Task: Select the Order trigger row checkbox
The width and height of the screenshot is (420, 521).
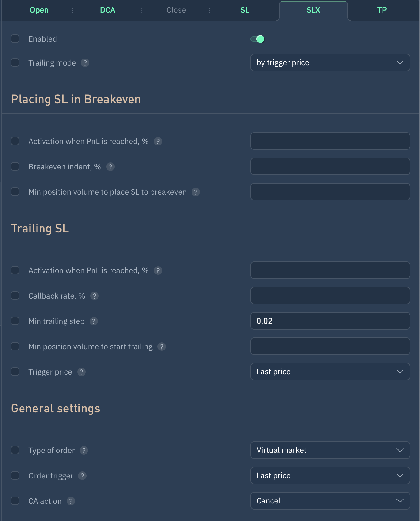Action: coord(15,475)
